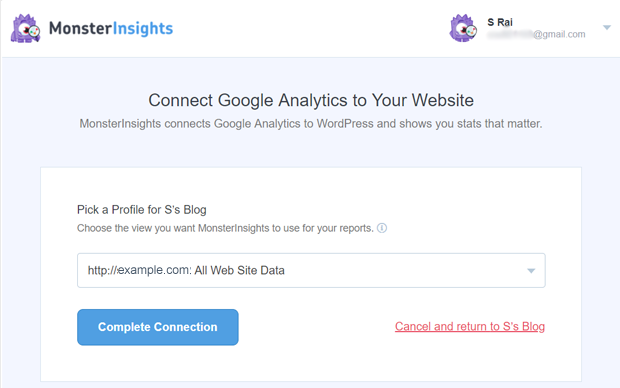This screenshot has width=620, height=388.
Task: Click the MonsterInsights monster mascot logo
Action: [26, 28]
